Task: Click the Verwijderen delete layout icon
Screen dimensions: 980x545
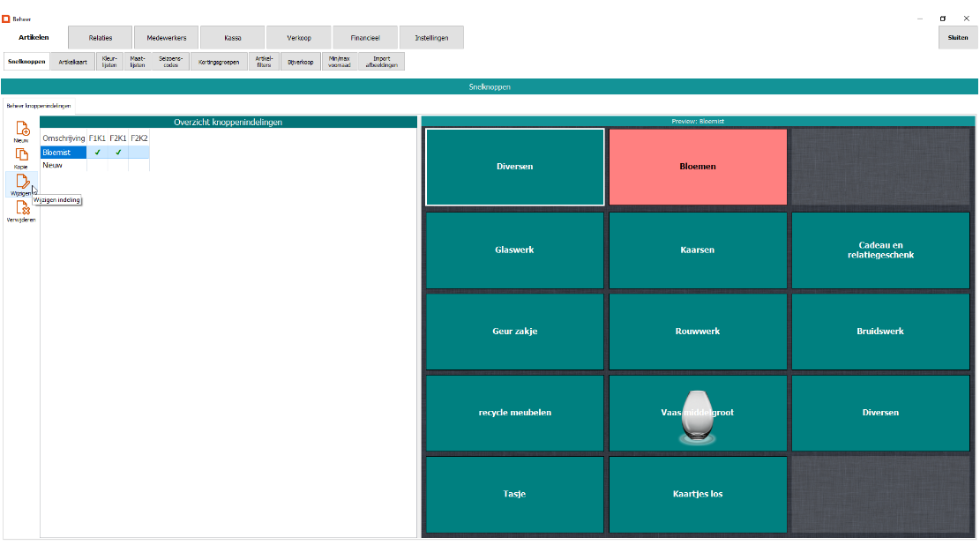Action: pos(22,209)
